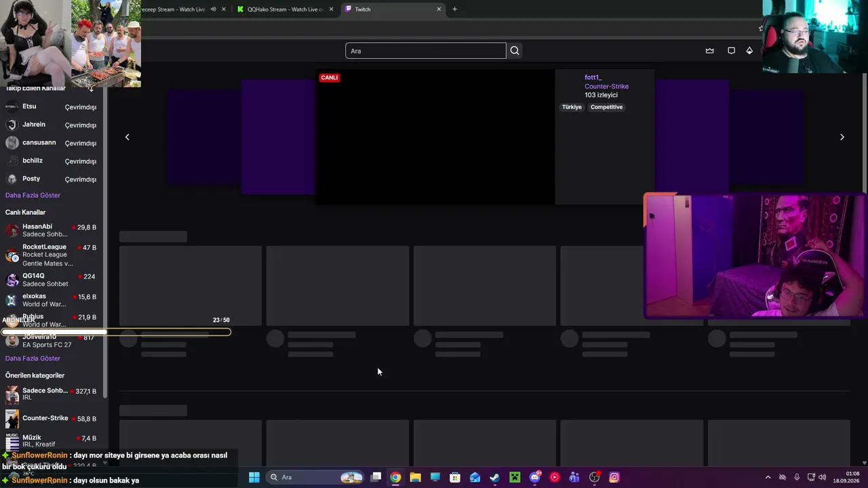
Task: Open HasanAbi channel name in sidebar
Action: tap(37, 227)
